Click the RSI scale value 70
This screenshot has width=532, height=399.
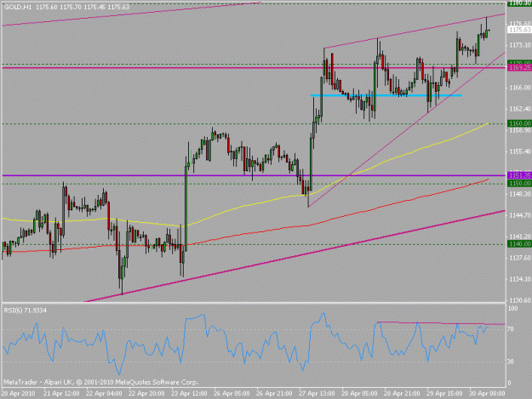[x=511, y=329]
